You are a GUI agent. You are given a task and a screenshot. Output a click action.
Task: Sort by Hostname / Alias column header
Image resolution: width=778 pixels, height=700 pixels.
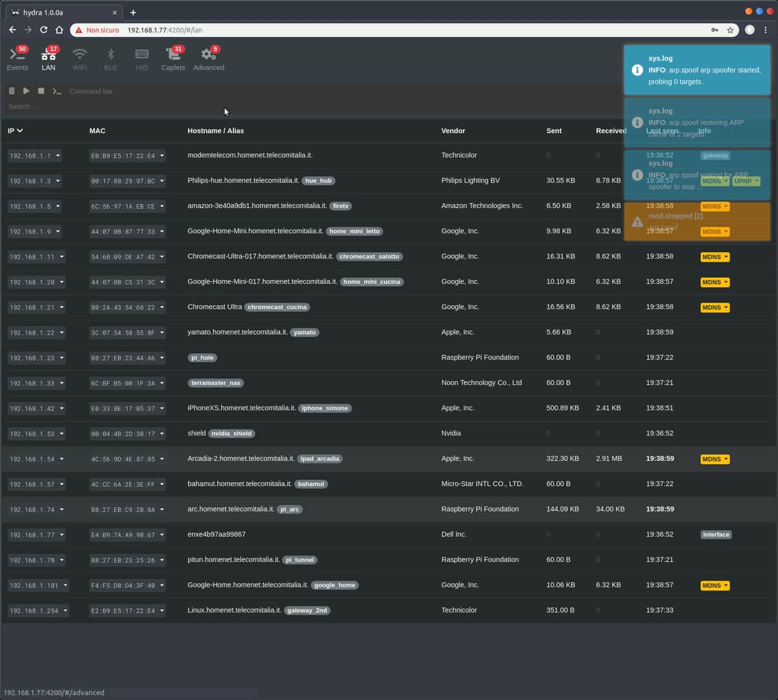(216, 131)
